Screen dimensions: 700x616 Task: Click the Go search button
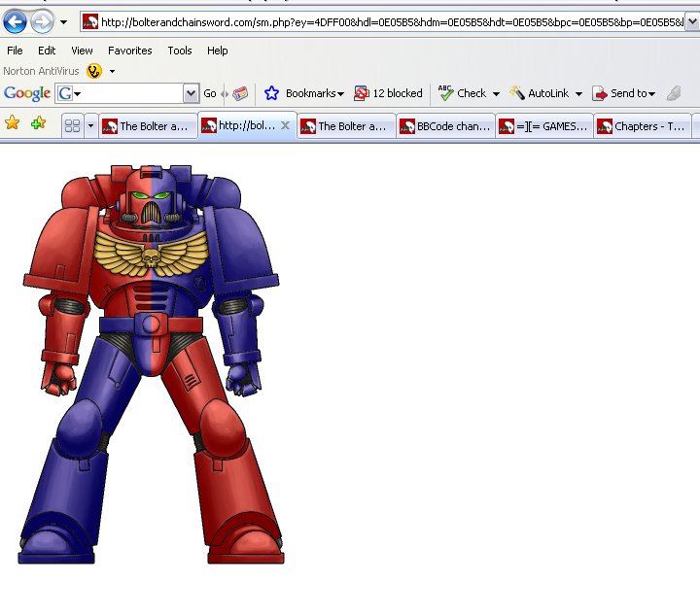coord(210,93)
